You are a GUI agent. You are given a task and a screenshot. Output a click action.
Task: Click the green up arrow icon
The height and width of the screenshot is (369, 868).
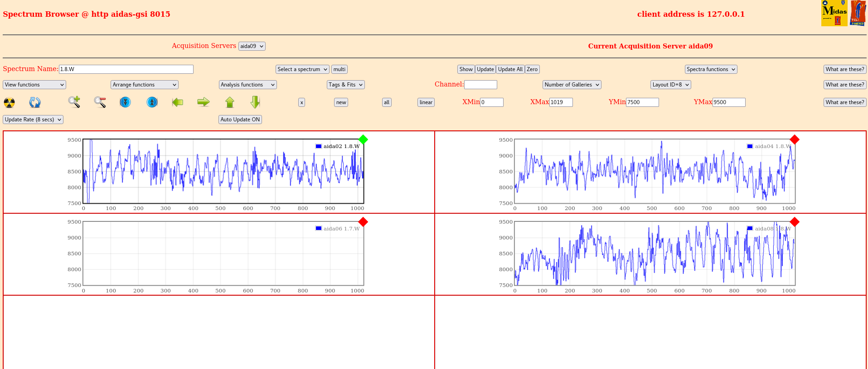[x=230, y=102]
